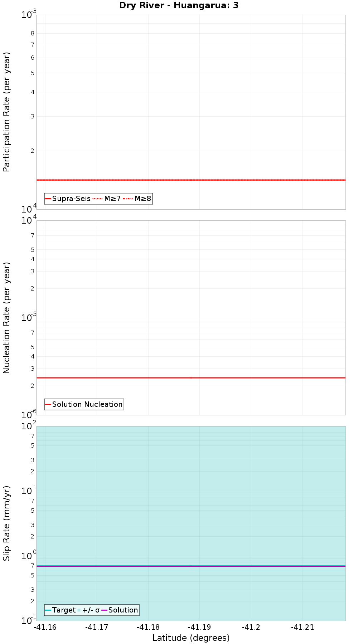This screenshot has height=644, width=358.
Task: Click the purple slip rate solution line
Action: click(x=191, y=566)
